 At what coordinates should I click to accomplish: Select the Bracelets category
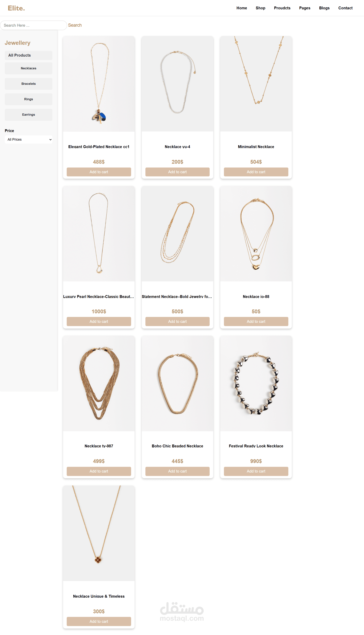coord(29,84)
